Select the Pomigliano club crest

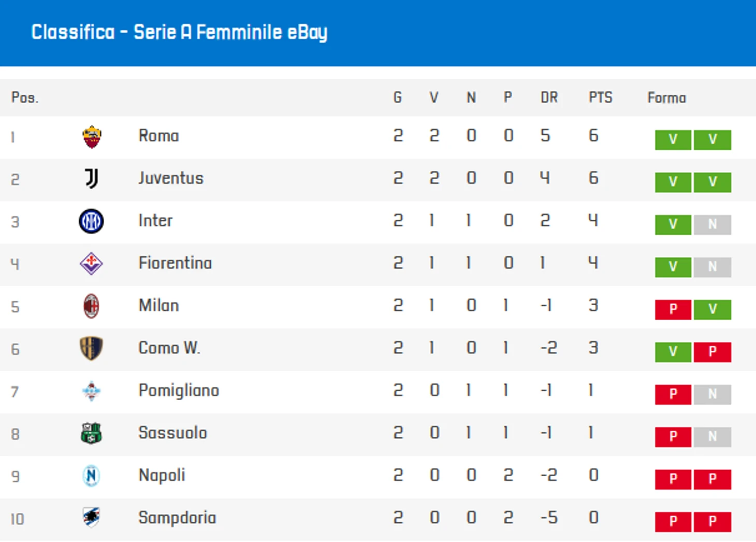(x=91, y=391)
